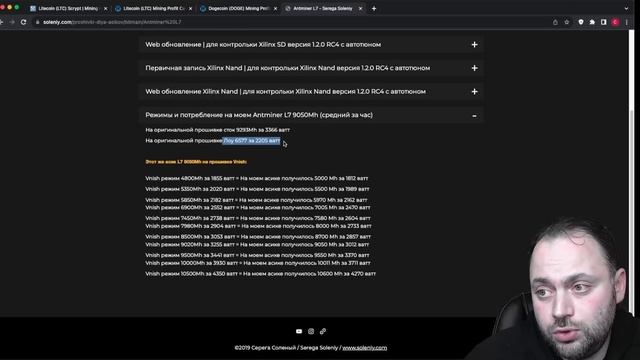This screenshot has width=640, height=360.
Task: Click the orange 'Этот же асик L7' heading
Action: (x=196, y=162)
